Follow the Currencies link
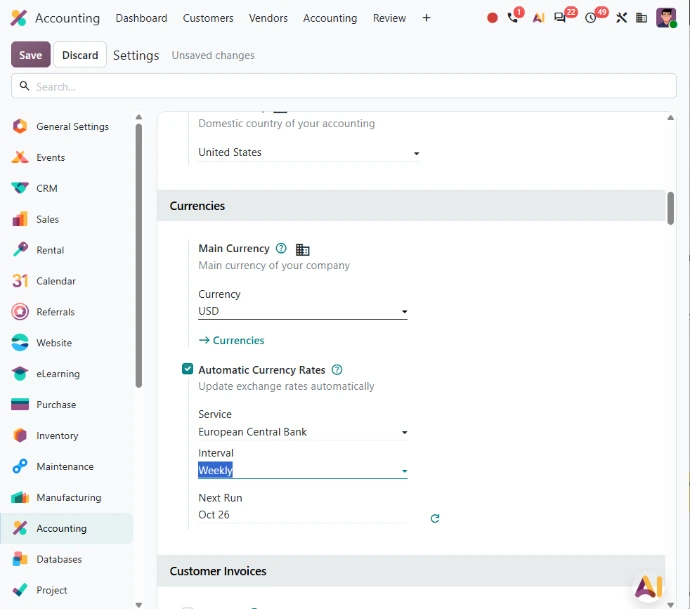Image resolution: width=690 pixels, height=609 pixels. point(231,341)
